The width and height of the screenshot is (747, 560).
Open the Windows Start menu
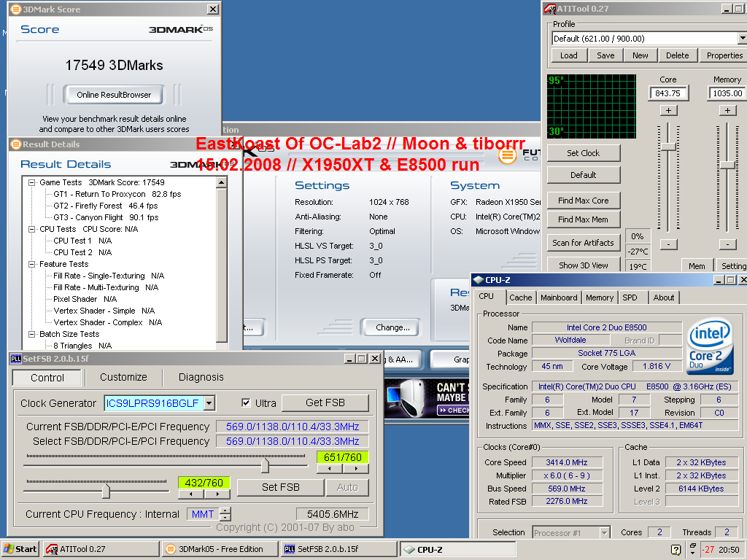(20, 549)
